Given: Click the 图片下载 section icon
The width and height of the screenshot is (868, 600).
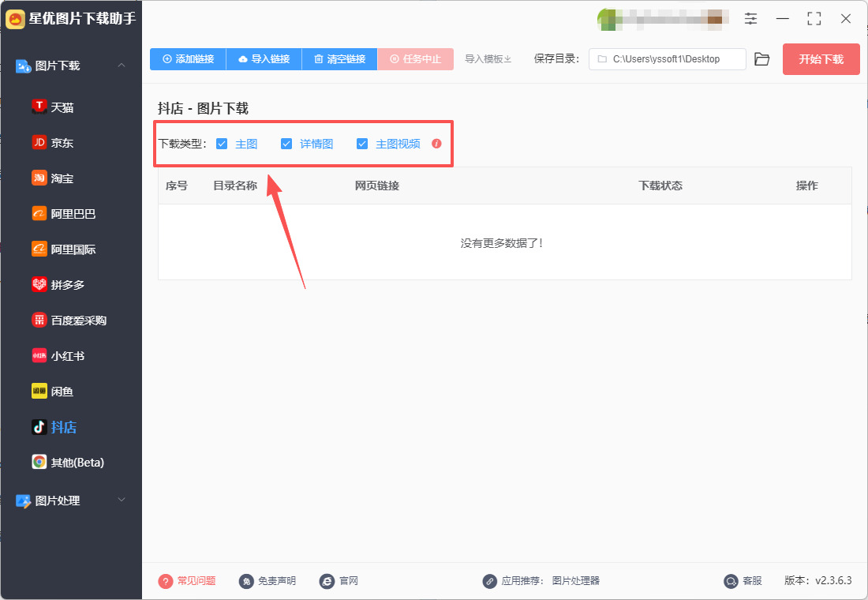Looking at the screenshot, I should [23, 66].
